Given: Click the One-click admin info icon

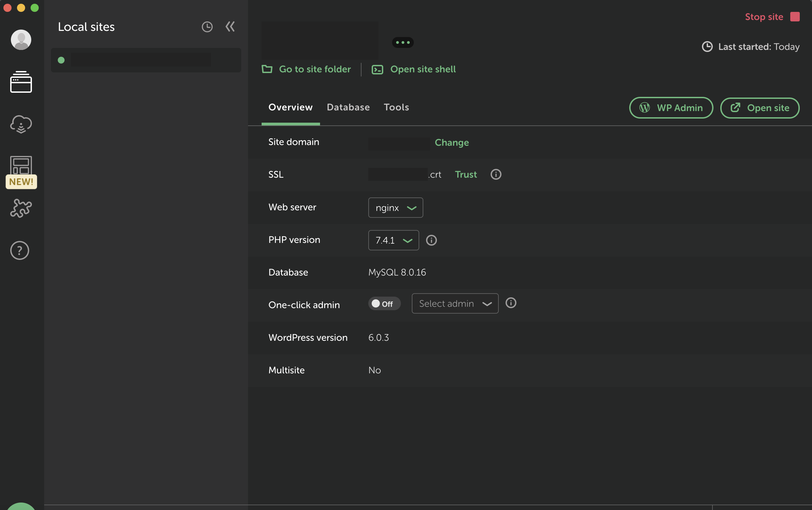Looking at the screenshot, I should (511, 303).
